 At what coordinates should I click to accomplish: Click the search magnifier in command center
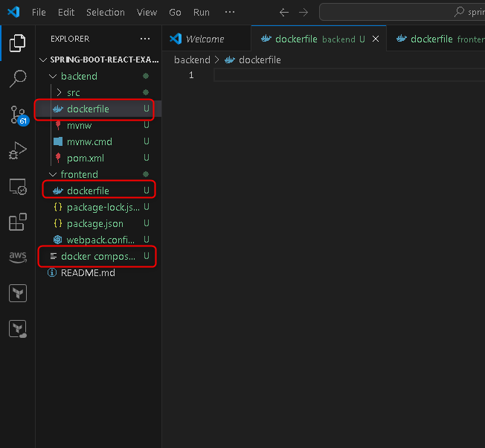click(459, 12)
